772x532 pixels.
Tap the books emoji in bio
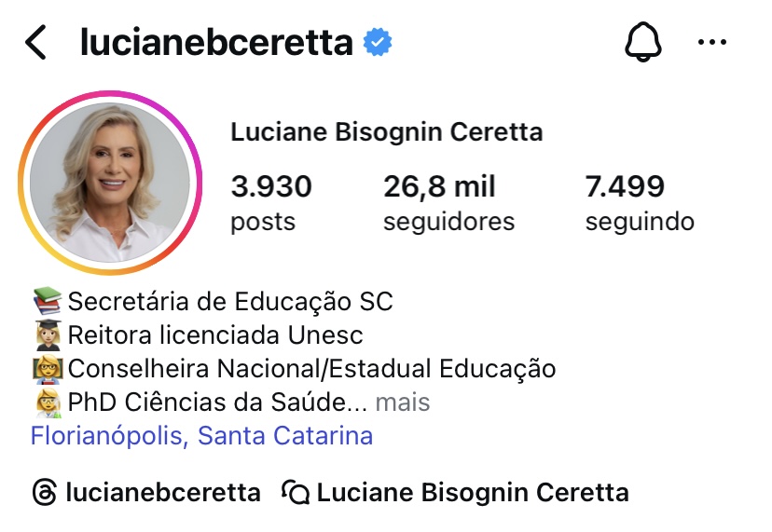[x=48, y=301]
